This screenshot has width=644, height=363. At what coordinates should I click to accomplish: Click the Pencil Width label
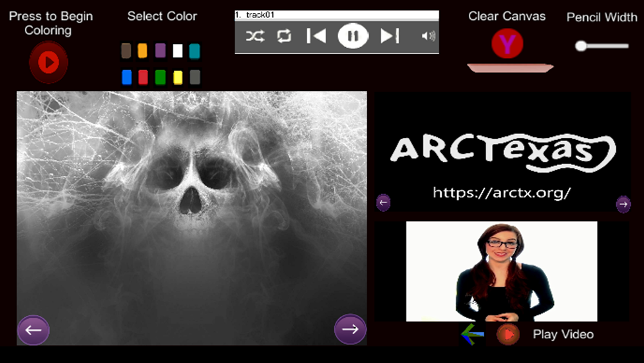(601, 17)
